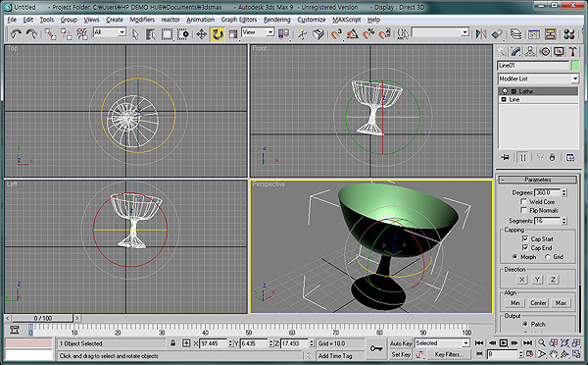This screenshot has height=365, width=588.
Task: Click the Rectangular Selection Region icon
Action: [x=167, y=34]
